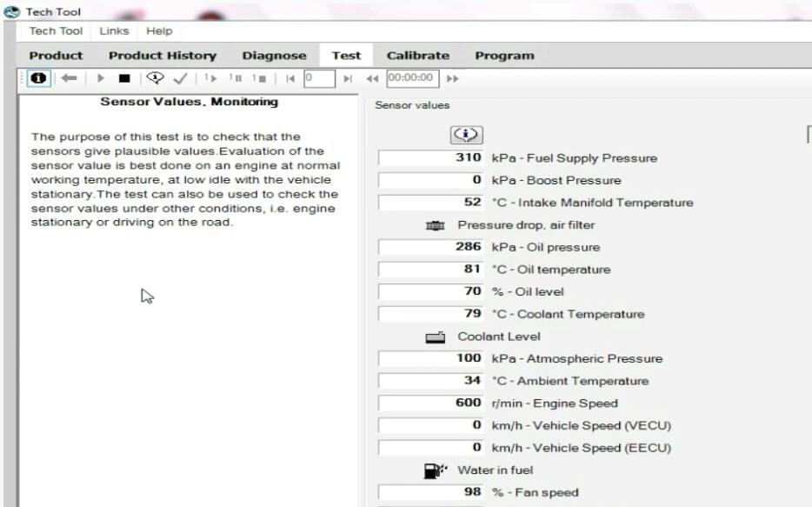812x507 pixels.
Task: Click the sensor values info button
Action: click(467, 135)
